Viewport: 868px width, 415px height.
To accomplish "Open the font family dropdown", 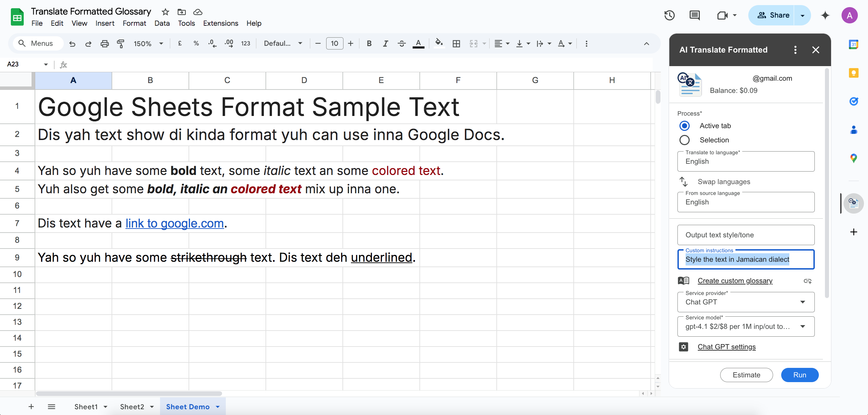I will pyautogui.click(x=283, y=43).
